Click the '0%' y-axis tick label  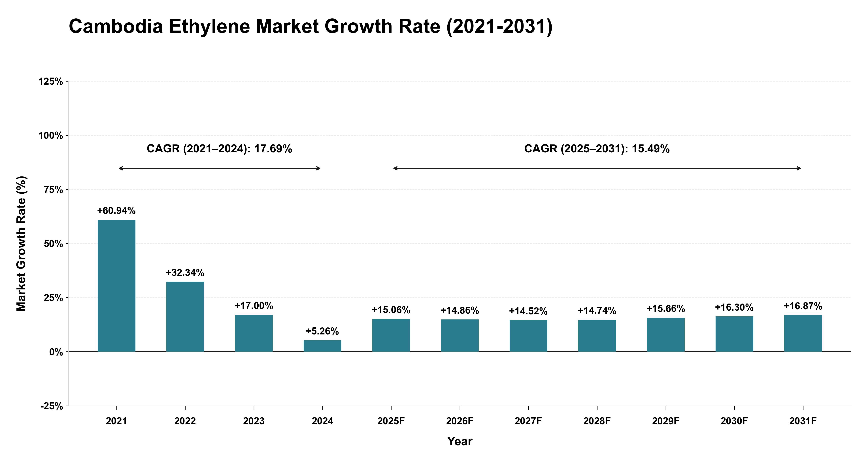(x=56, y=352)
